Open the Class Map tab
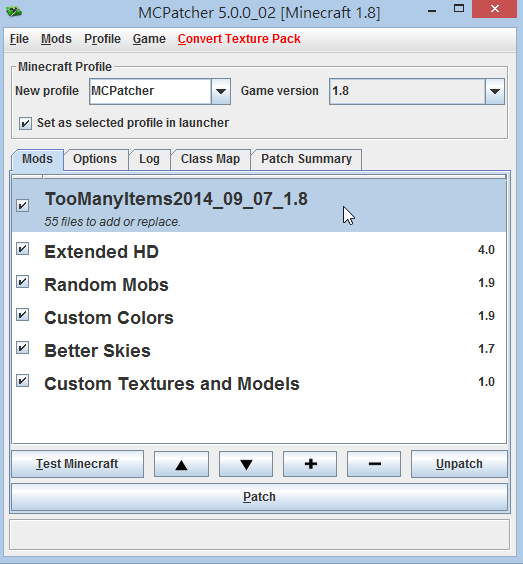 [x=210, y=159]
